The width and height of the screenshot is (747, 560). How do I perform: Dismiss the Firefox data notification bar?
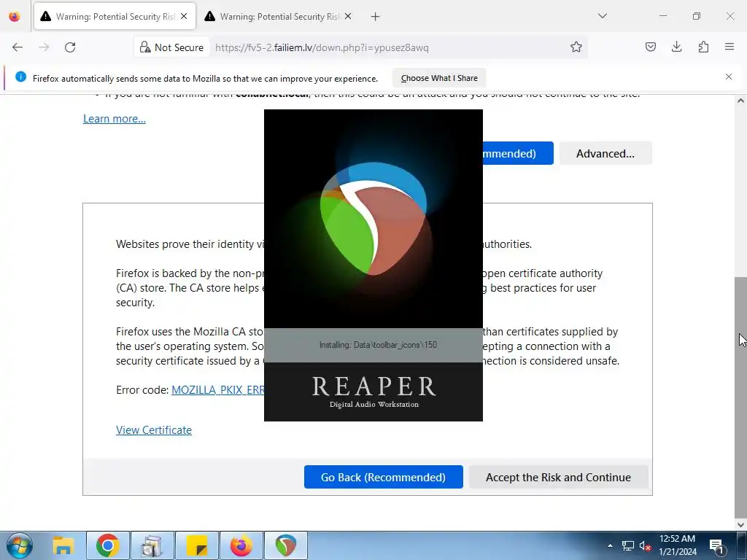click(x=729, y=77)
